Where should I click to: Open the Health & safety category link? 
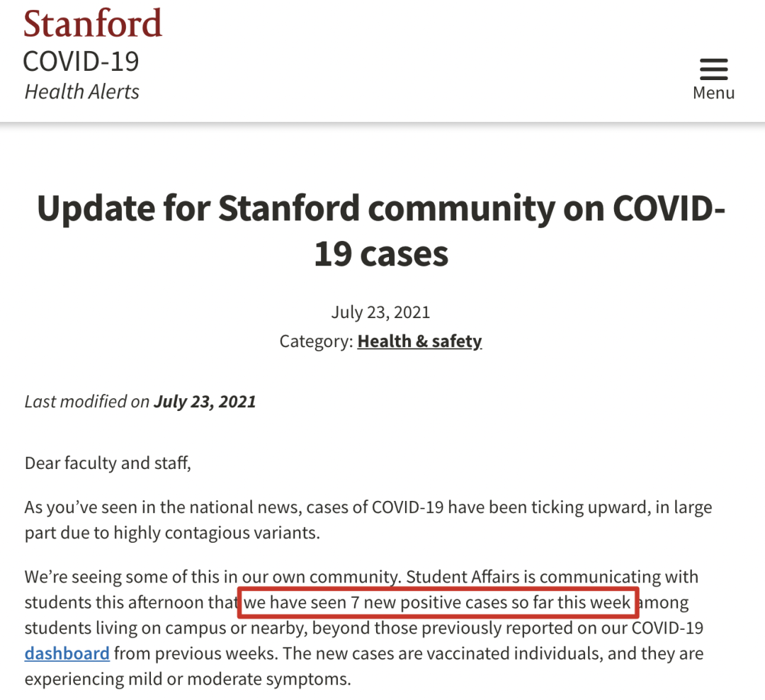point(419,341)
